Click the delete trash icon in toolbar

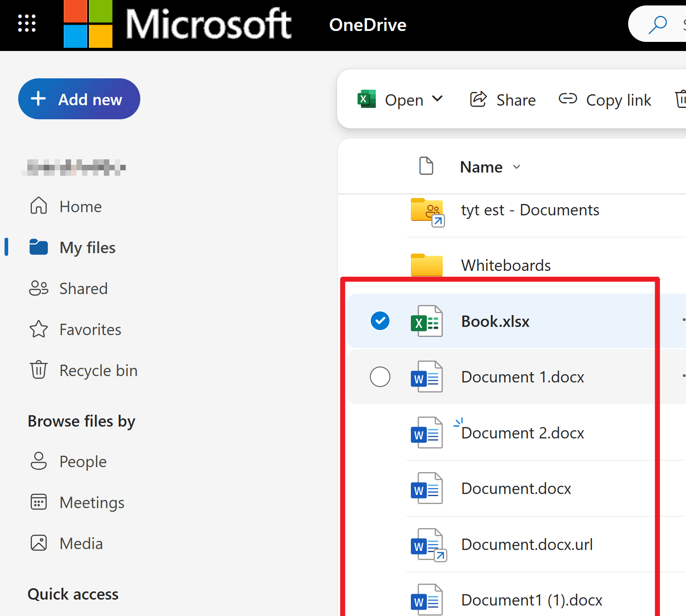tap(681, 99)
